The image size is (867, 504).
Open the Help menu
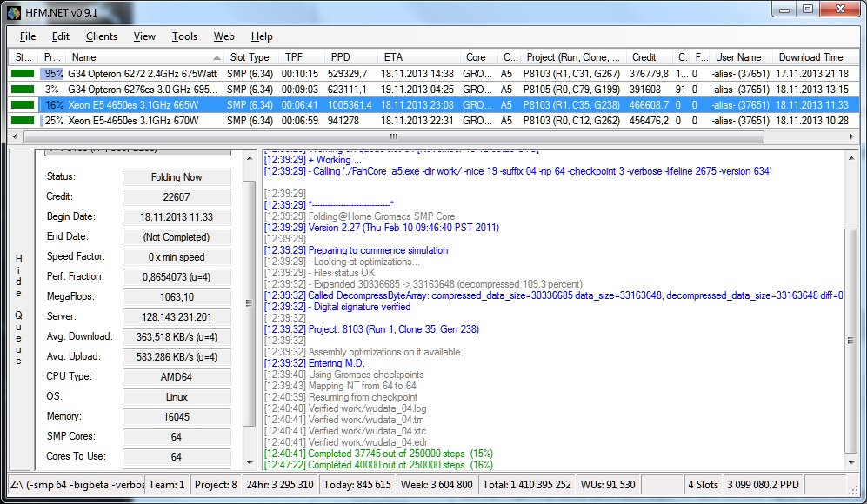(262, 36)
